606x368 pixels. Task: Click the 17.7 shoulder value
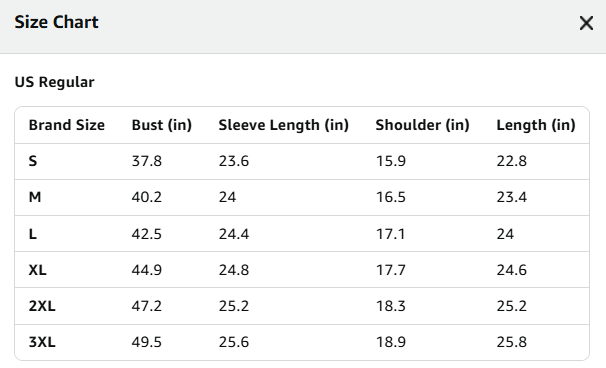click(x=391, y=270)
